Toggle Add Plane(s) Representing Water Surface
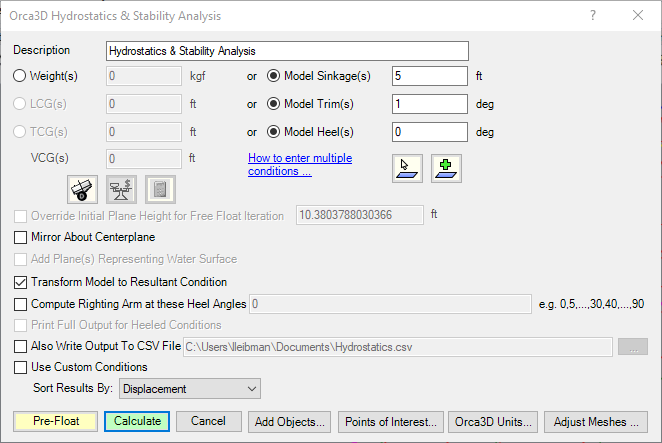Viewport: 662px width, 443px height. pyautogui.click(x=20, y=259)
